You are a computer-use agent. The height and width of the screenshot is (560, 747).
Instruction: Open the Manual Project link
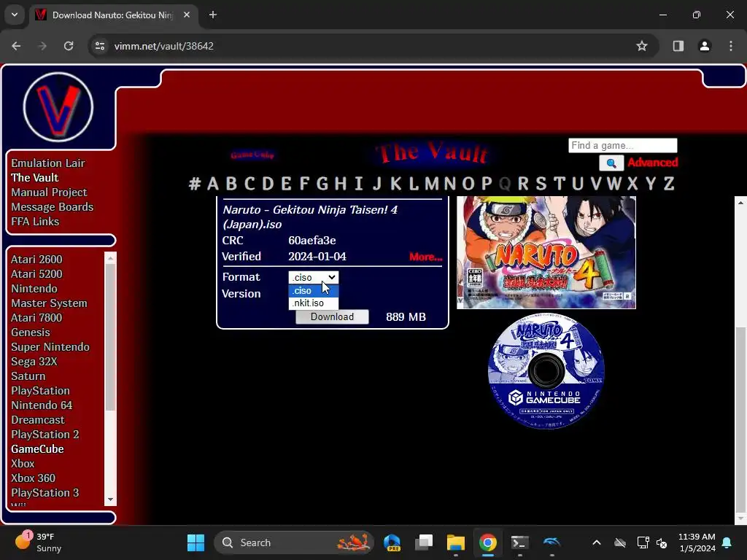[49, 192]
